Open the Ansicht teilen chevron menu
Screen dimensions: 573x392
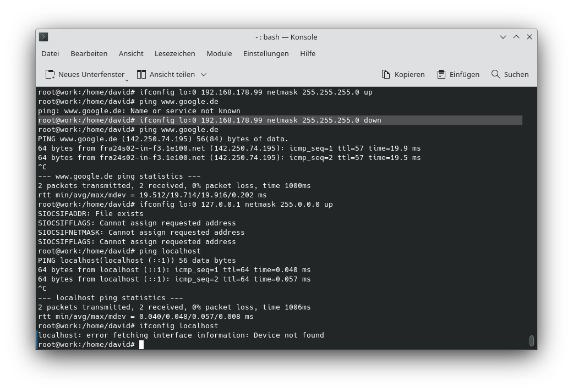(203, 74)
